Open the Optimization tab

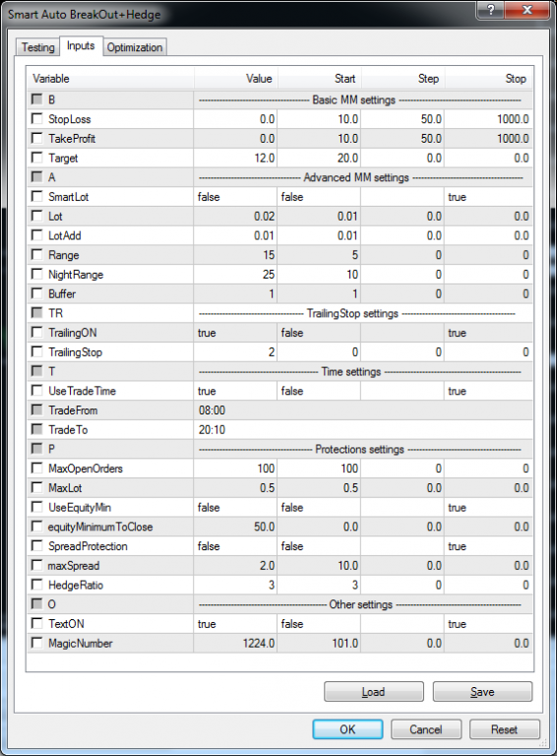(135, 47)
